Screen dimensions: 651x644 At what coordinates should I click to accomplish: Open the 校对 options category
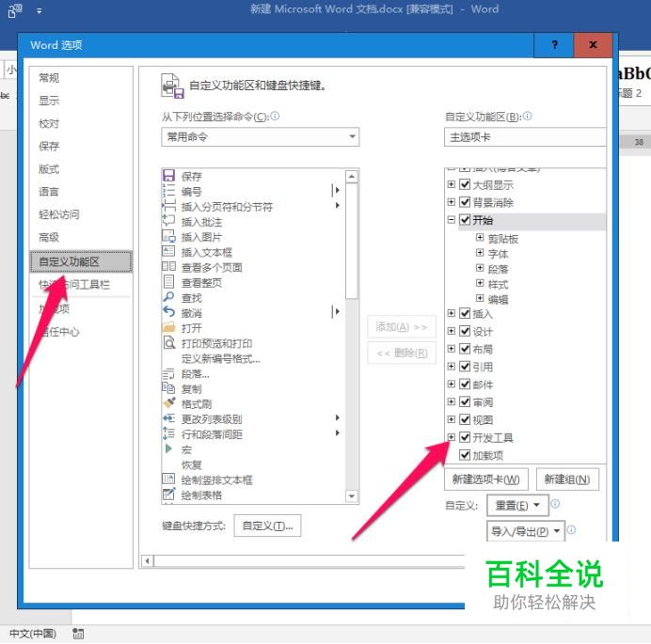point(49,123)
